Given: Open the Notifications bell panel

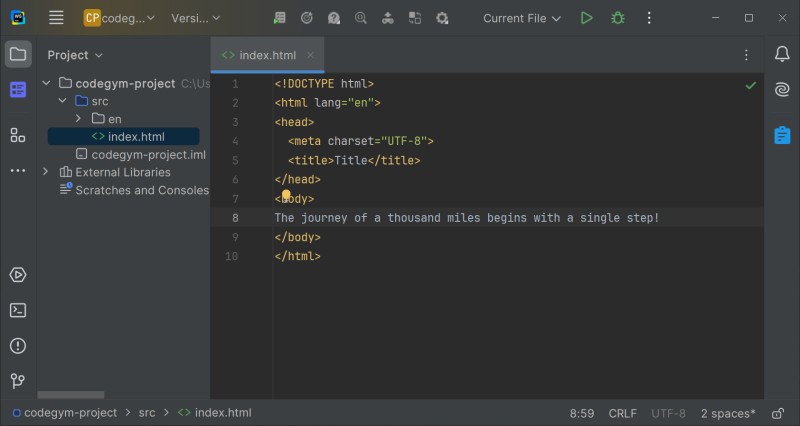Looking at the screenshot, I should [781, 54].
